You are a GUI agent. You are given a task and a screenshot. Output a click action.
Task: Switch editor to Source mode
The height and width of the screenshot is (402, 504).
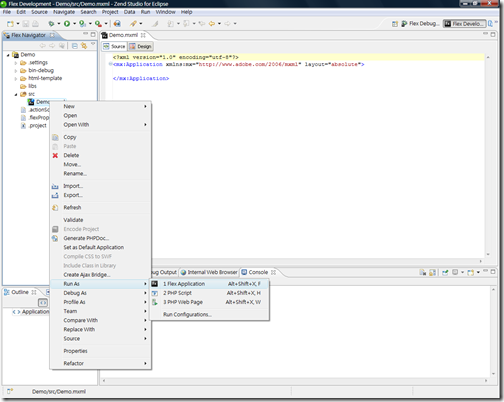click(114, 46)
